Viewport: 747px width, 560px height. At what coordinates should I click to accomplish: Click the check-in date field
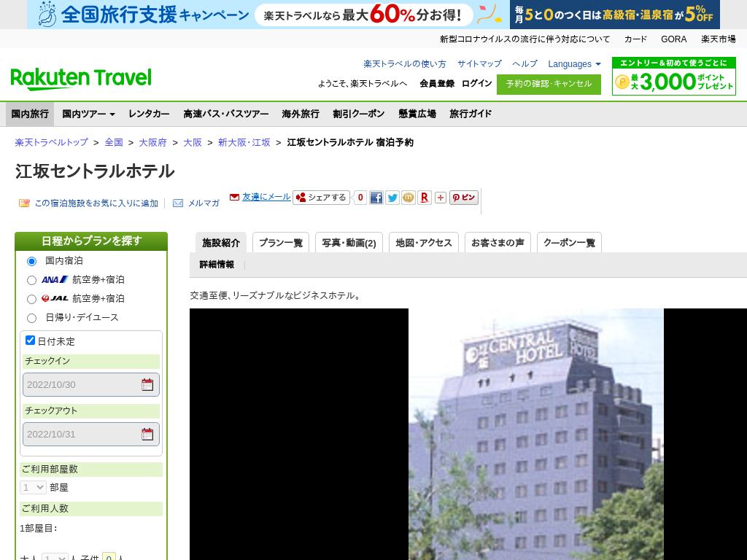(91, 385)
